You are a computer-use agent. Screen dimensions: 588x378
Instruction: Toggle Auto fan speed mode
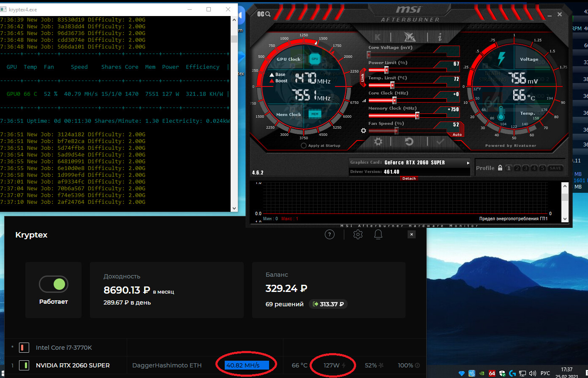pos(457,135)
